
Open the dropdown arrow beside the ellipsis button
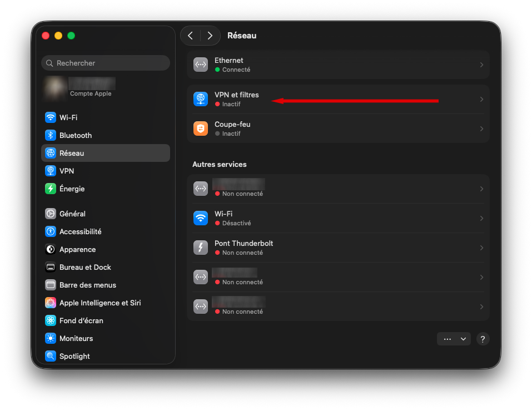pyautogui.click(x=463, y=339)
